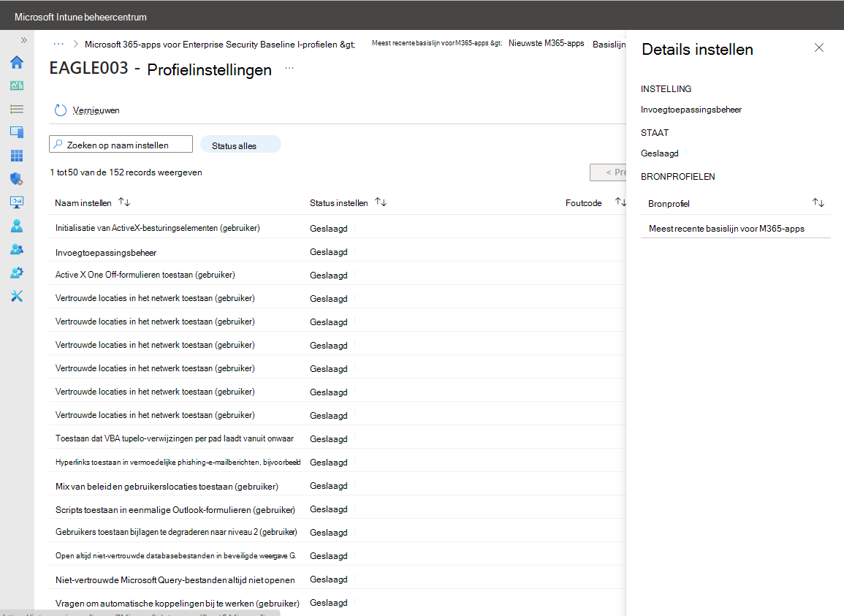Click Microsoft Intune beheercentrum title

pos(80,18)
